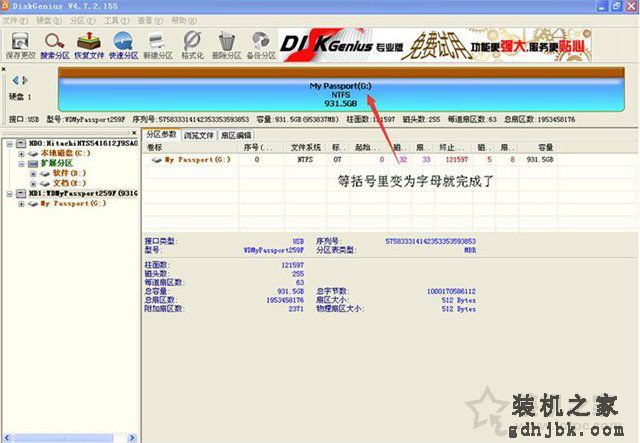The width and height of the screenshot is (640, 443).
Task: Open the 文件(F) menu
Action: coord(16,20)
